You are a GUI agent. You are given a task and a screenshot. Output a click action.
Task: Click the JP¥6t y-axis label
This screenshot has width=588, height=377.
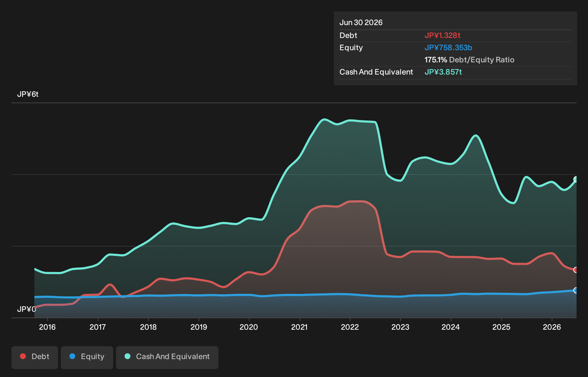tap(28, 94)
